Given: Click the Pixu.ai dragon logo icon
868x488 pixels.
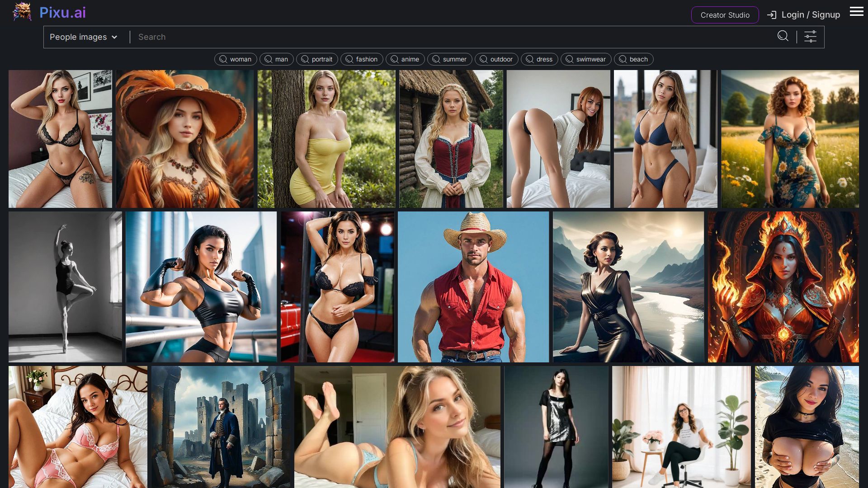Looking at the screenshot, I should 22,12.
